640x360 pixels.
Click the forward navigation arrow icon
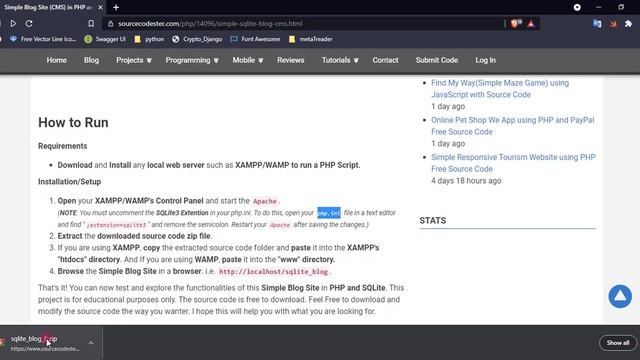tap(13, 24)
